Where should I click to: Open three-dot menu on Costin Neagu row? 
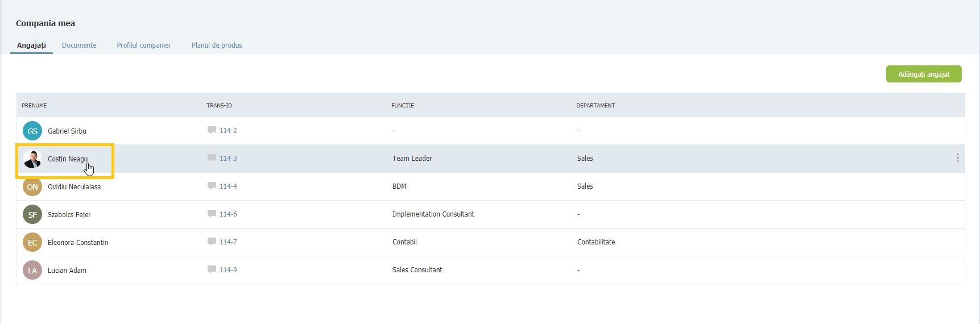click(x=957, y=158)
